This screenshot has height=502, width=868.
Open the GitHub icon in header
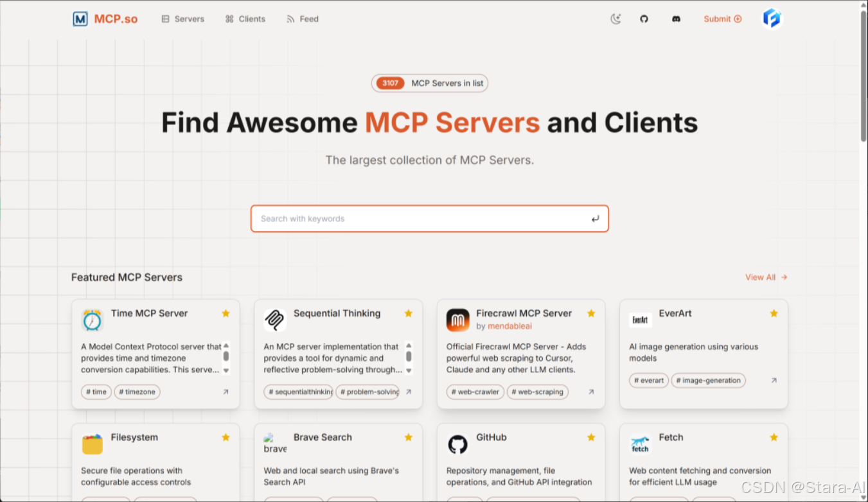click(x=644, y=19)
